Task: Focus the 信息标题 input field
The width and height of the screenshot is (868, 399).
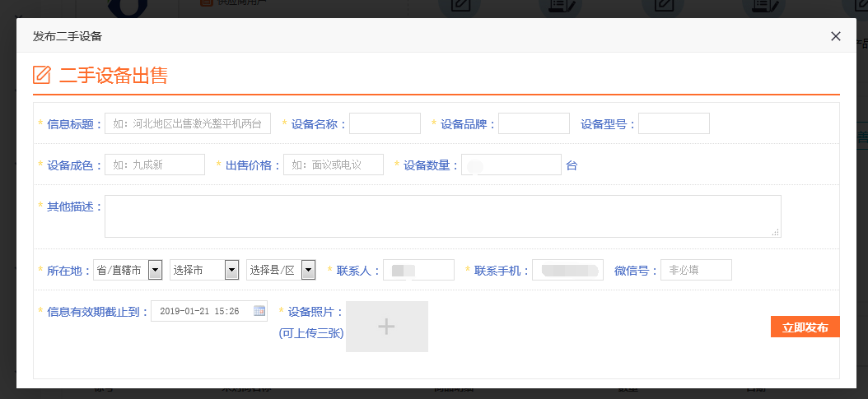Action: coord(188,123)
